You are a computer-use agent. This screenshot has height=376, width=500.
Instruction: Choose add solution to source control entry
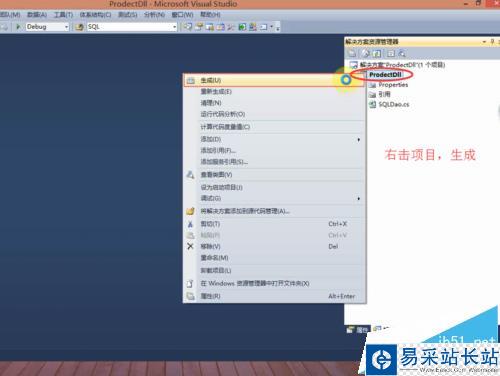274,211
